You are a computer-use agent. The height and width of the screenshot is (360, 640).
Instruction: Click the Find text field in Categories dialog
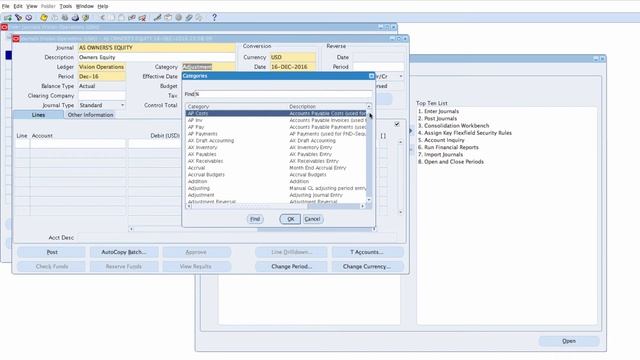(x=284, y=94)
